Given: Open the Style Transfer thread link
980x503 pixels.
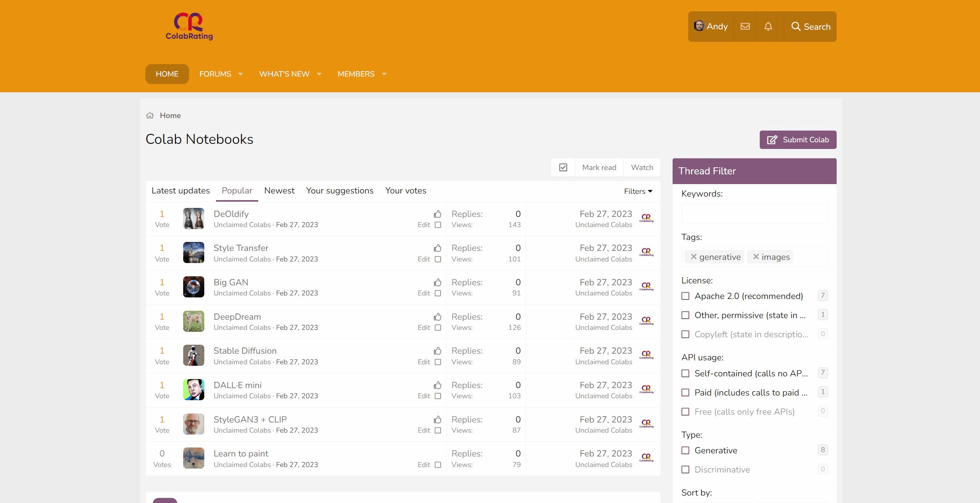Looking at the screenshot, I should click(241, 248).
